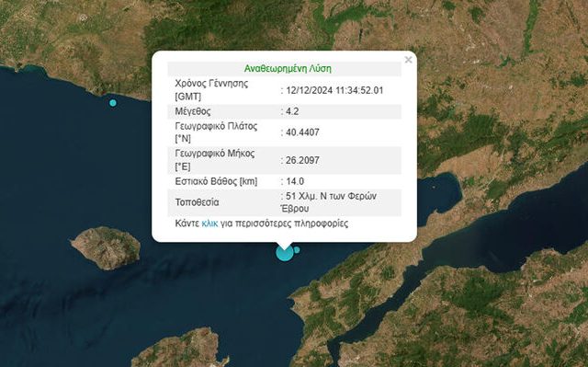Click the Μέγεθος value 4.2

pyautogui.click(x=292, y=111)
